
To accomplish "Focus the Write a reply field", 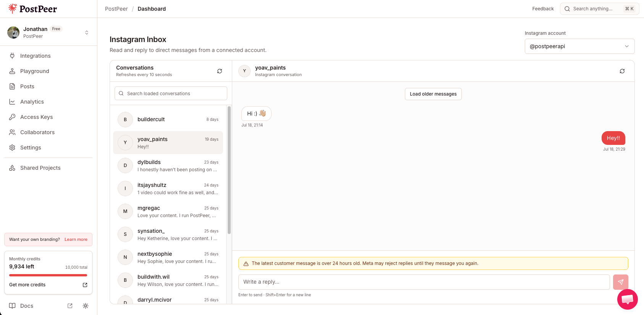I will pyautogui.click(x=424, y=282).
